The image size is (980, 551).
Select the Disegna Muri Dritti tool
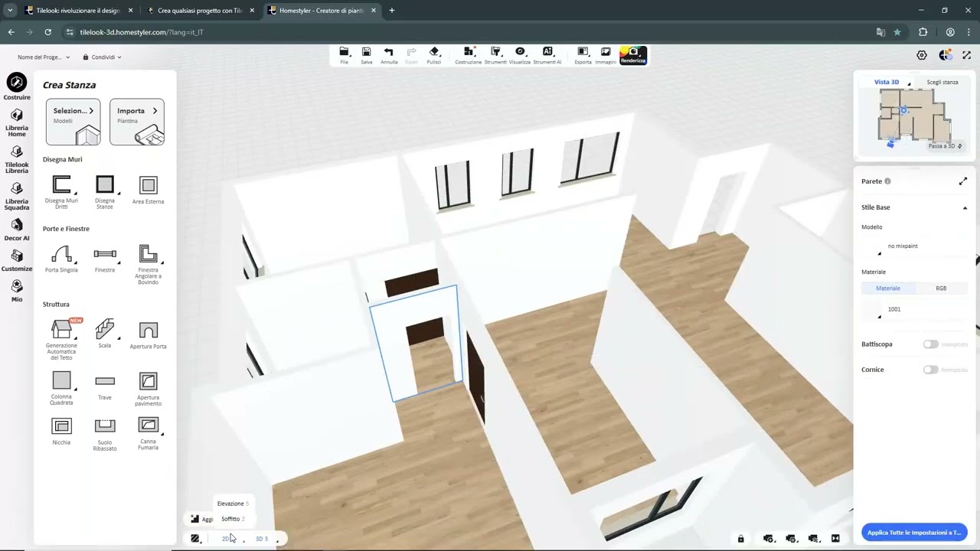point(61,192)
